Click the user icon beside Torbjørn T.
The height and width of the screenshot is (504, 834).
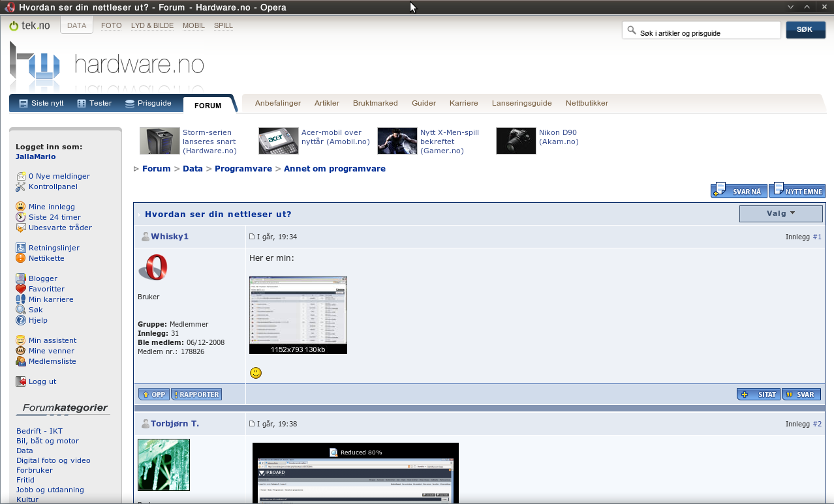146,424
